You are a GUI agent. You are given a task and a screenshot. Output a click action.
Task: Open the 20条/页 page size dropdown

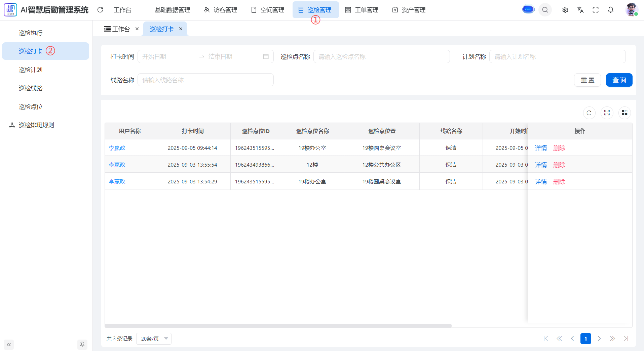pos(154,339)
